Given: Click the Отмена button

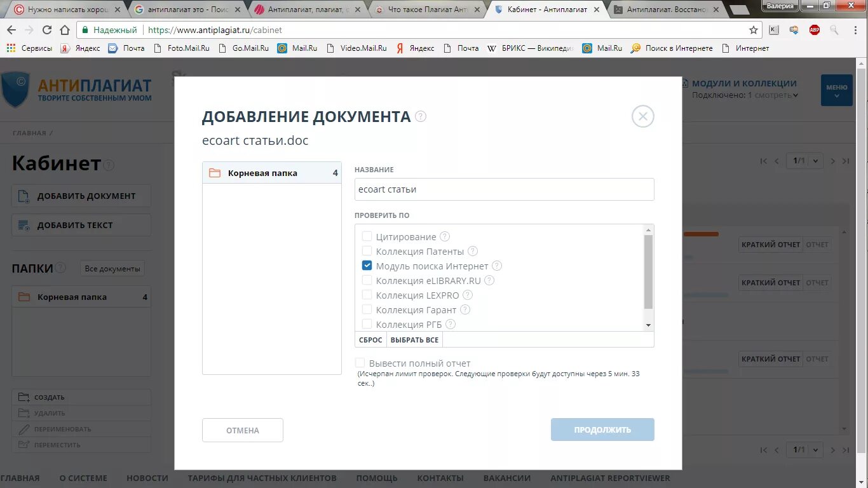Looking at the screenshot, I should [x=243, y=430].
